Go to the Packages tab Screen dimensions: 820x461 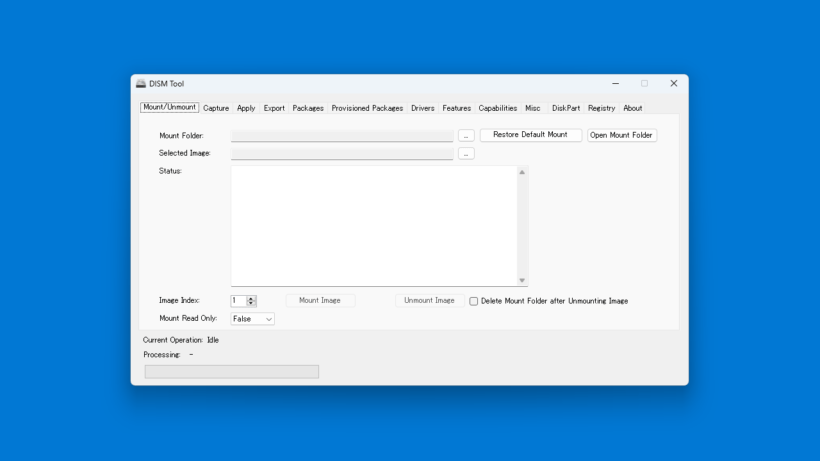tap(308, 108)
